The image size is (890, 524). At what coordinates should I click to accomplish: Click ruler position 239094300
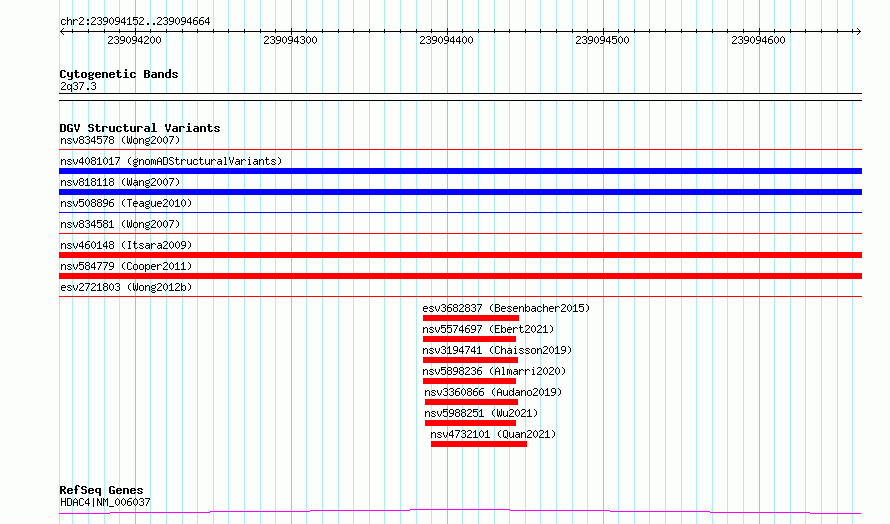290,40
